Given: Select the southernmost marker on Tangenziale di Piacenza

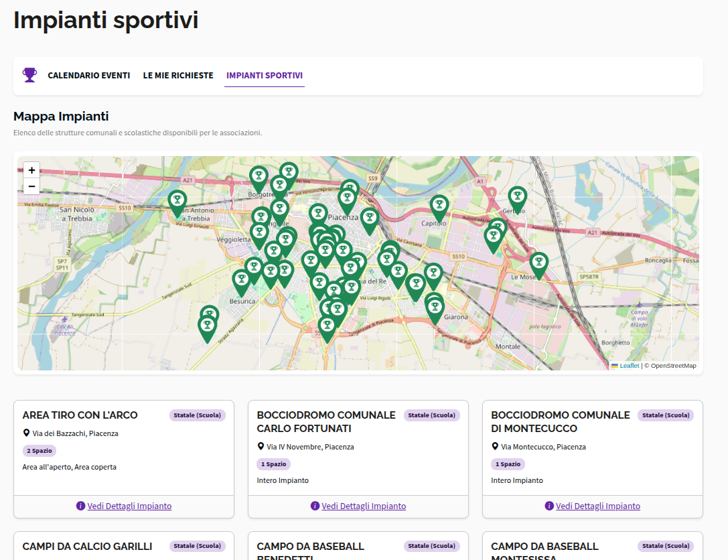Looking at the screenshot, I should coord(327,329).
